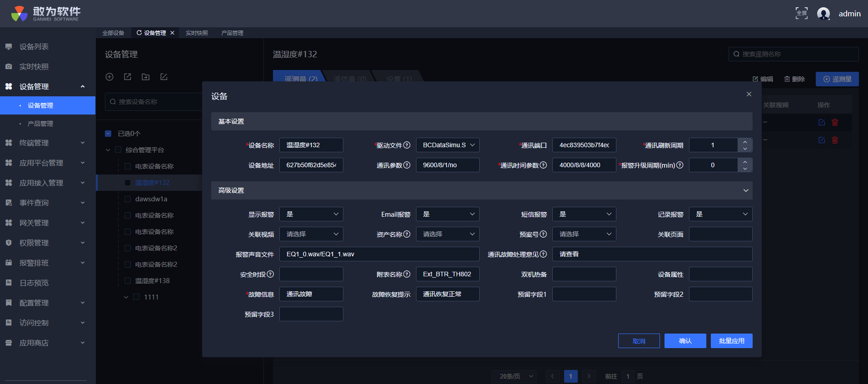This screenshot has height=384, width=868.
Task: Click the add device plus icon
Action: click(x=109, y=77)
